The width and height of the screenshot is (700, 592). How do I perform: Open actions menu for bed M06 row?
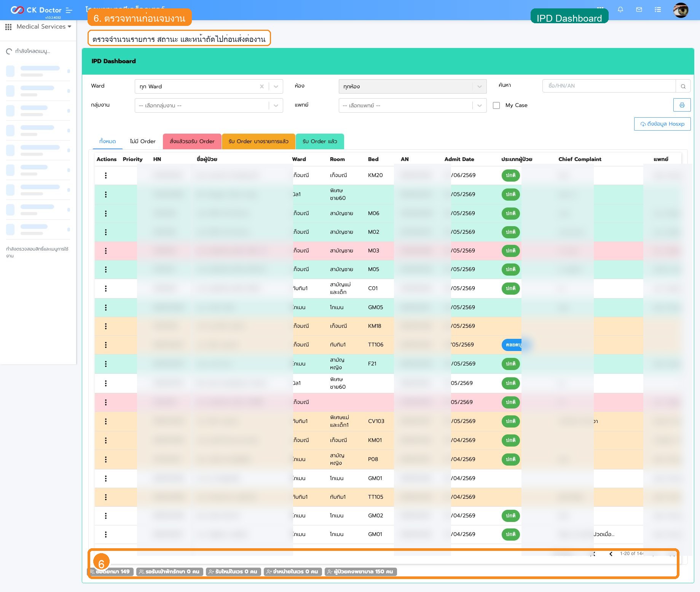[x=106, y=214]
